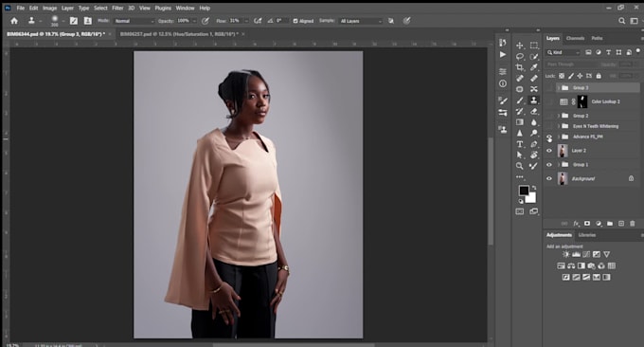The width and height of the screenshot is (644, 347).
Task: Swap foreground and background colors
Action: point(534,188)
